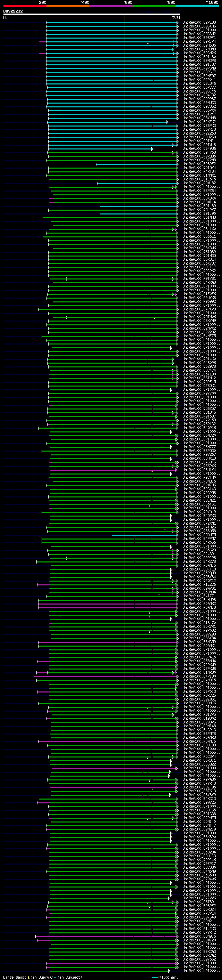
Task: Select the UniRef100_P97700 entry
Action: tap(199, 394)
